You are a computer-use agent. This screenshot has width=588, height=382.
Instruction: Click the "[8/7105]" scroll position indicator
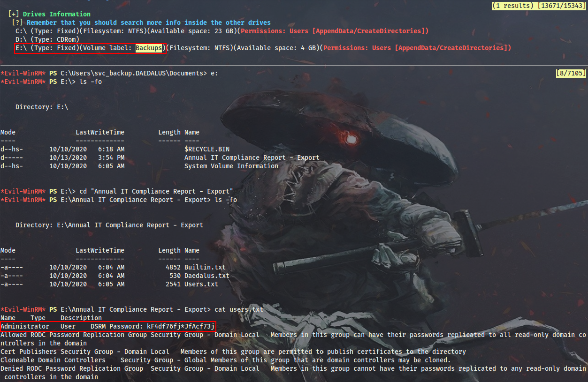point(571,73)
